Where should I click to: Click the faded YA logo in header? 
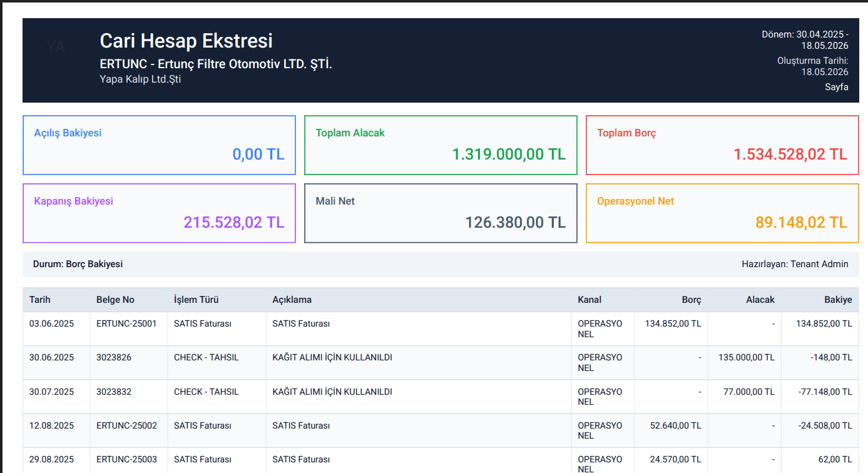point(56,46)
